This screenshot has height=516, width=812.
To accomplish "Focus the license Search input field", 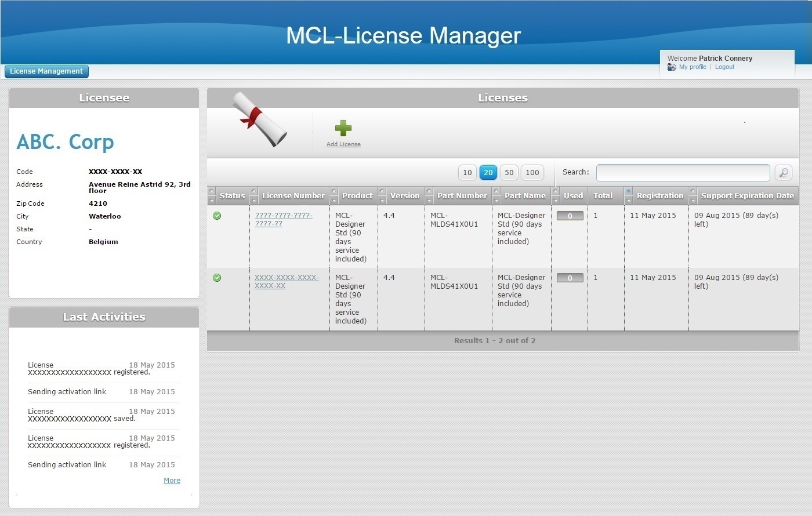I will [683, 173].
